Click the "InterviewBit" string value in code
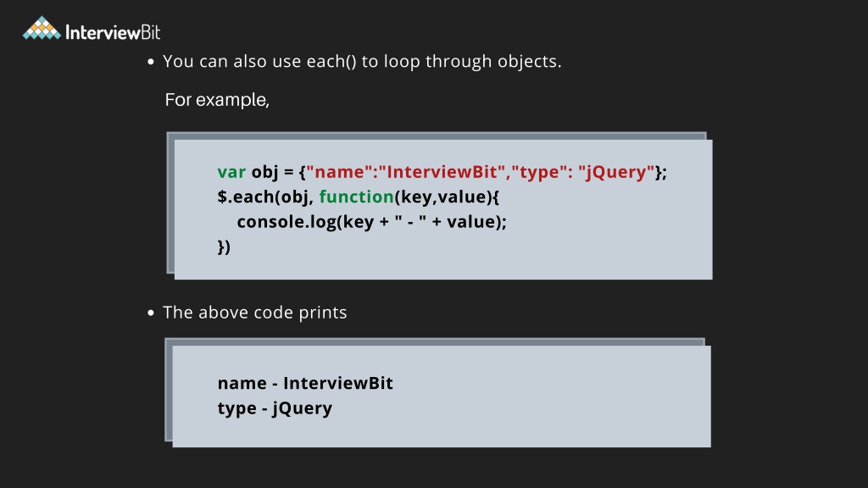Screen dimensions: 868x488 click(442, 172)
